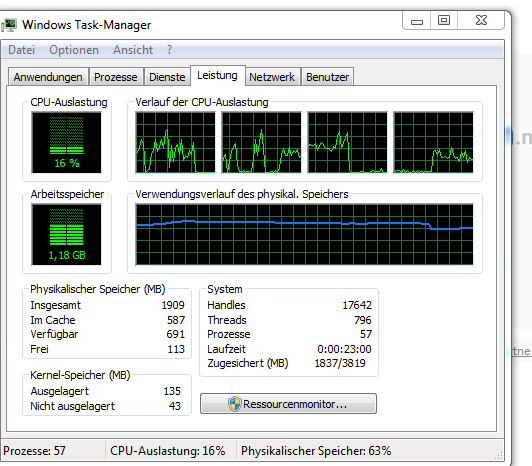Select the Leistung tab

tap(217, 75)
